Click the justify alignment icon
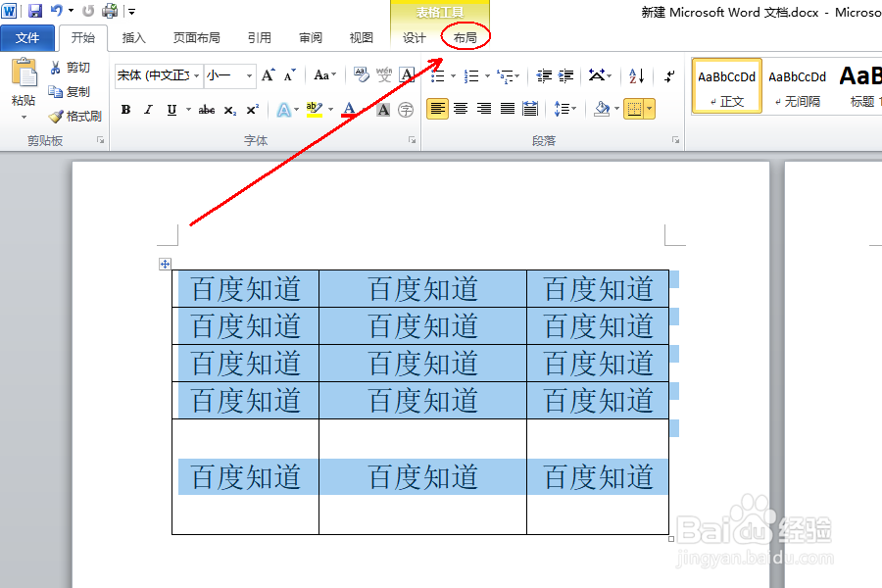The image size is (882, 588). [508, 109]
